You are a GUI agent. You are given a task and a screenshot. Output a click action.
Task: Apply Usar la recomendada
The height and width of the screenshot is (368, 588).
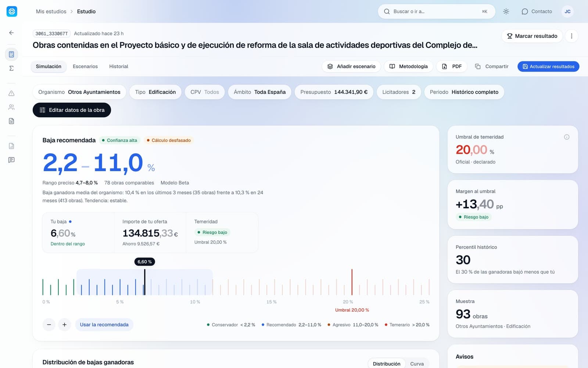coord(104,325)
